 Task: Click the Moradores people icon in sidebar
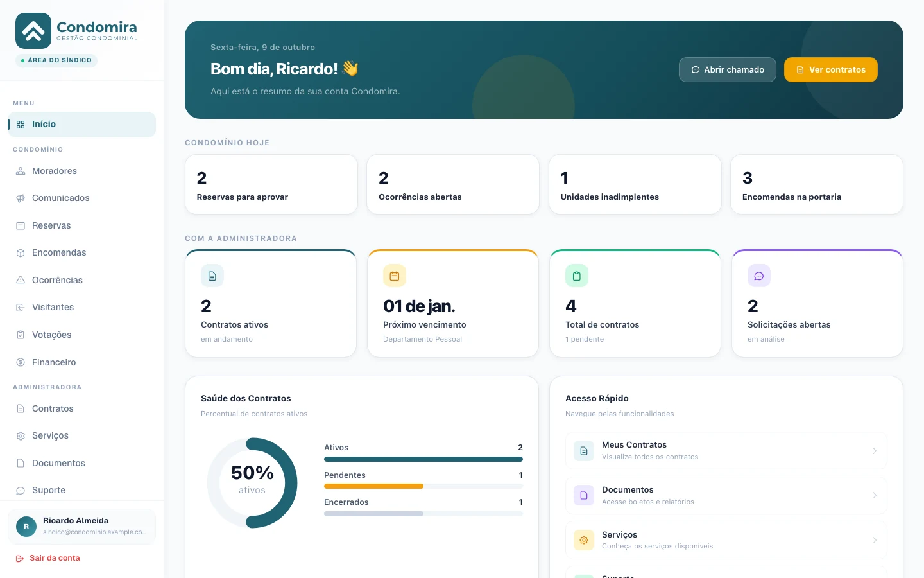21,171
